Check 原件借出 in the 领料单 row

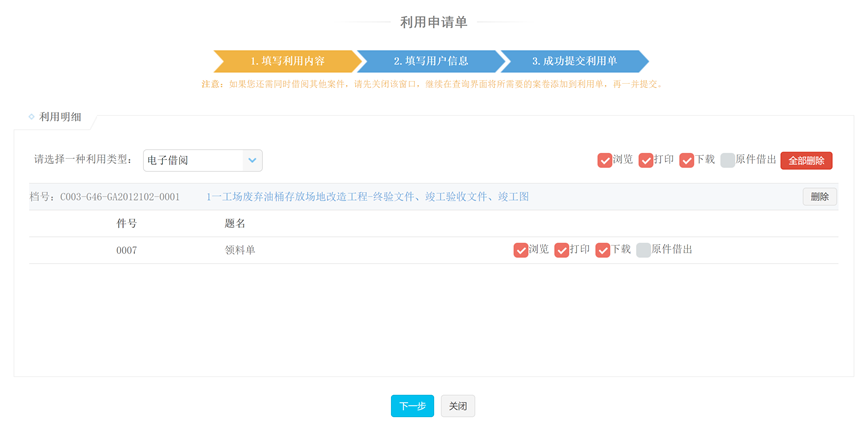(644, 250)
